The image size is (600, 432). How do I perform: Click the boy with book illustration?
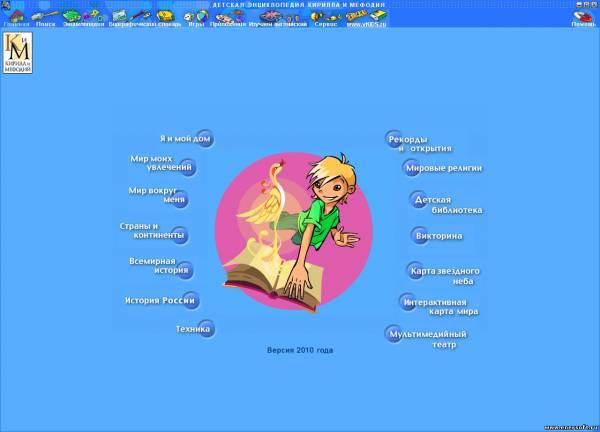[x=293, y=231]
